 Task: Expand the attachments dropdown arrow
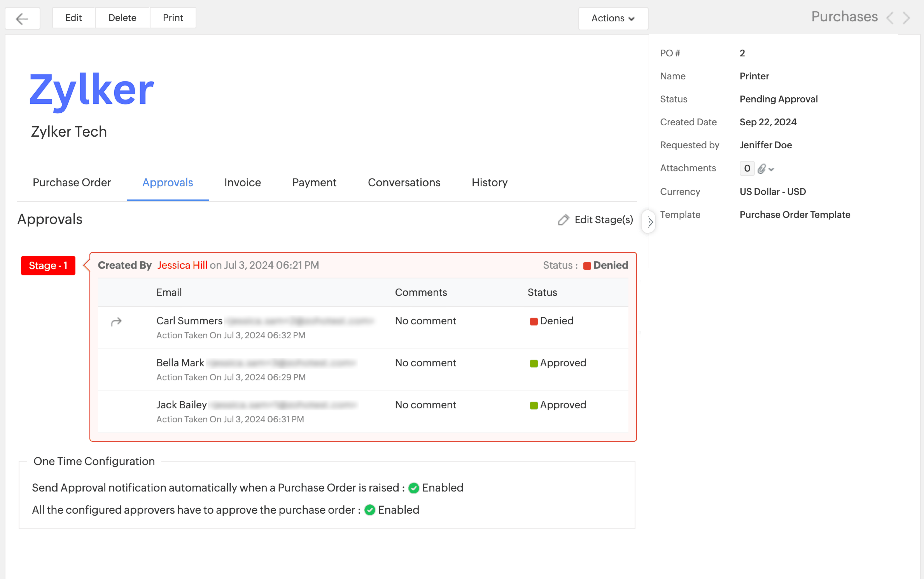(771, 169)
